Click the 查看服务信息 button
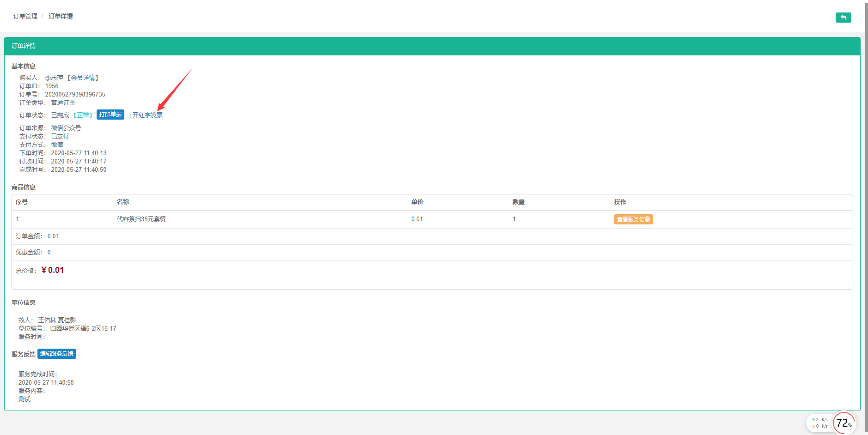 tap(633, 219)
